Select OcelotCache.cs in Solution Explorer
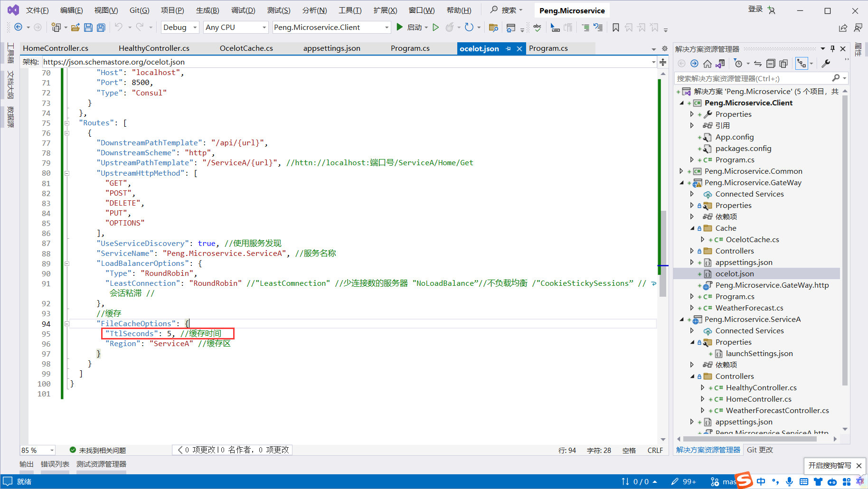The image size is (868, 489). coord(752,240)
